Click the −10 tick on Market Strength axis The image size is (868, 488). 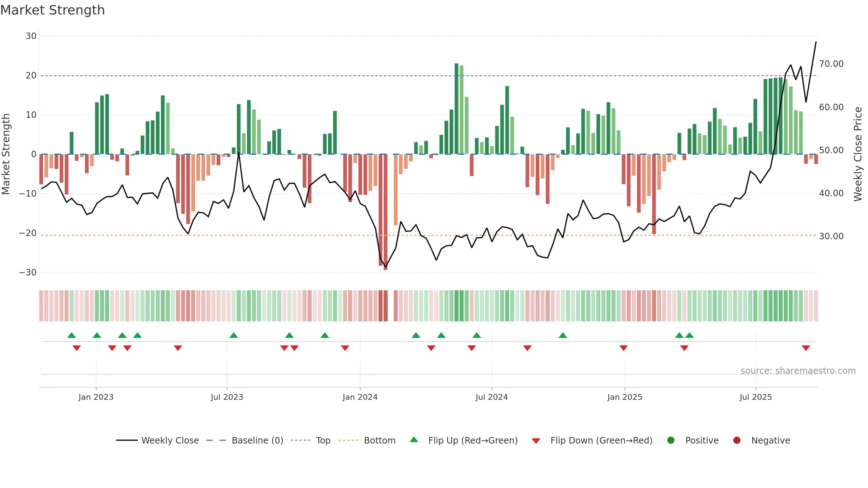(28, 194)
